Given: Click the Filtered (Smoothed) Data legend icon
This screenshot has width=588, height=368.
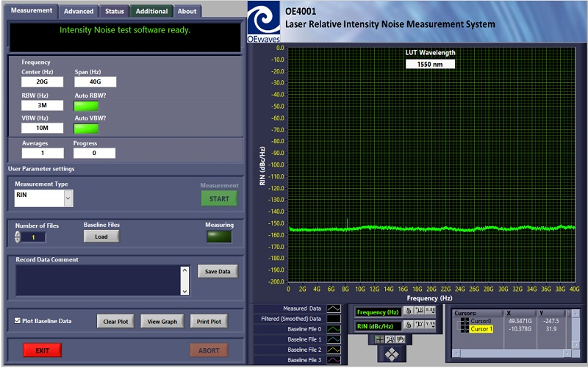Looking at the screenshot, I should tap(334, 319).
